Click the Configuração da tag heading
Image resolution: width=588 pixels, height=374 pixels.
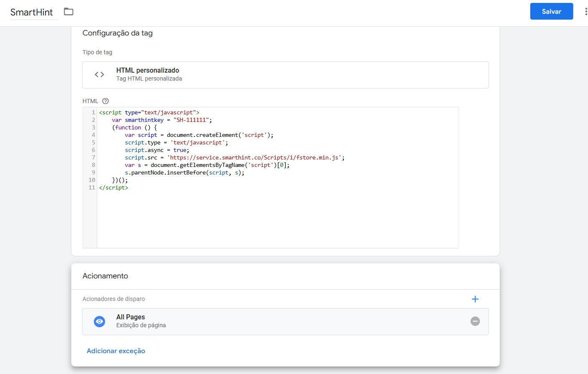click(117, 33)
